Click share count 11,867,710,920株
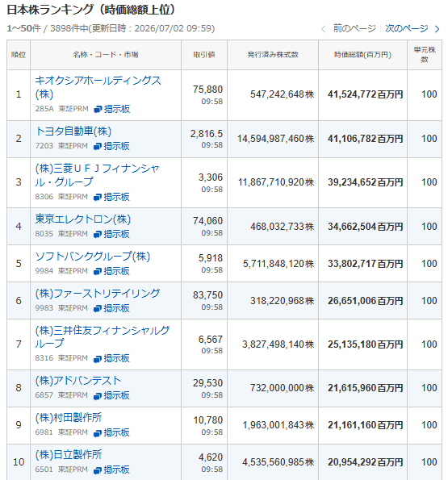 tap(276, 182)
